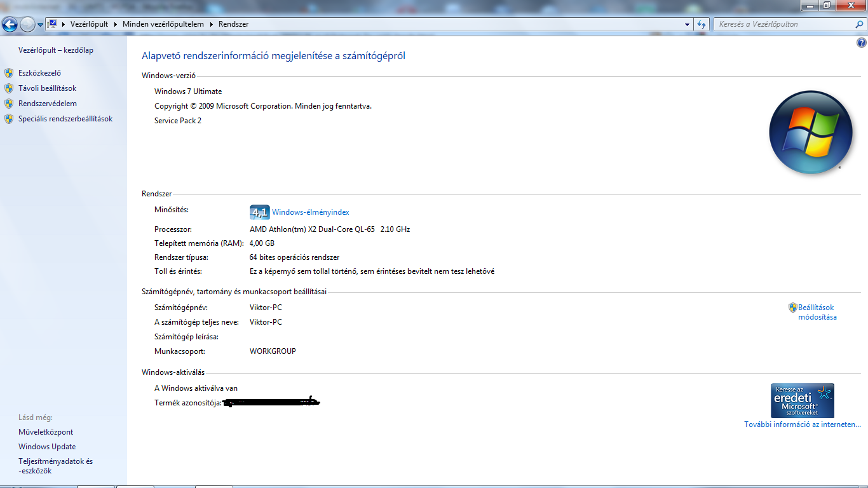Click AMD Athlon(tm) X2 Dual-Core processor value
This screenshot has height=488, width=868.
[x=330, y=229]
